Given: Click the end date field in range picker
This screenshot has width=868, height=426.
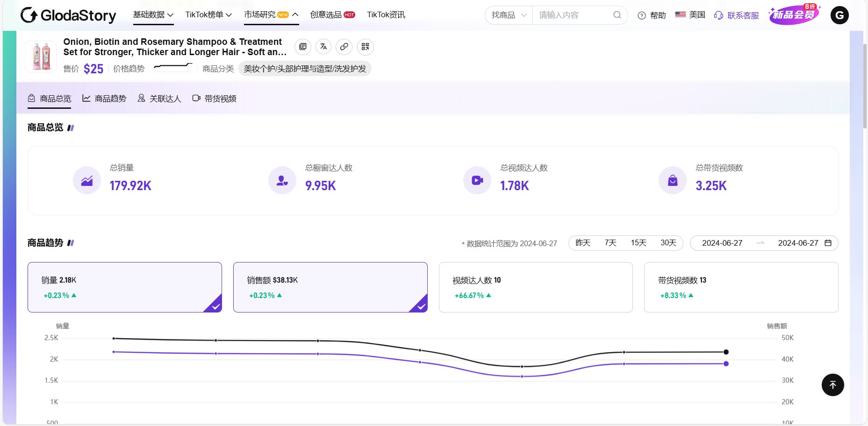Looking at the screenshot, I should coord(798,243).
